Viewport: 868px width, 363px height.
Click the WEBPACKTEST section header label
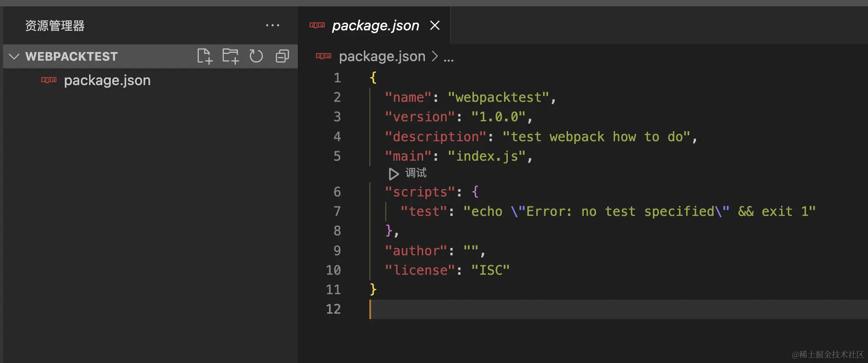(72, 57)
